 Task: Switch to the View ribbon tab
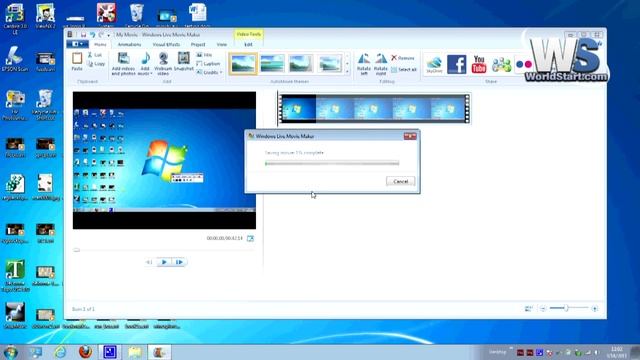(222, 44)
